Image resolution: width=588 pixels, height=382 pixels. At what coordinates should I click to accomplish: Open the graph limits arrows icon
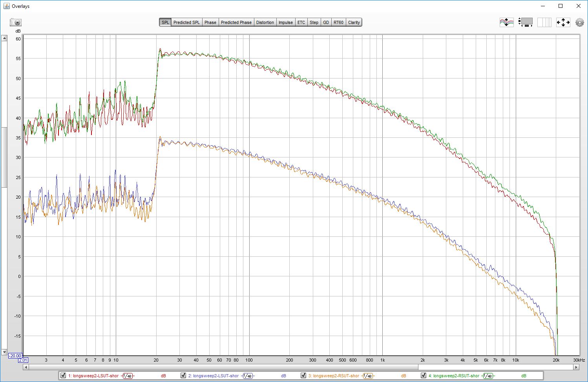click(x=563, y=22)
